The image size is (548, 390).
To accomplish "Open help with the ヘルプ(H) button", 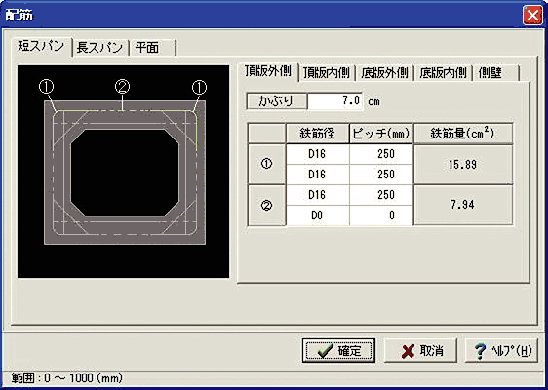I will point(501,351).
